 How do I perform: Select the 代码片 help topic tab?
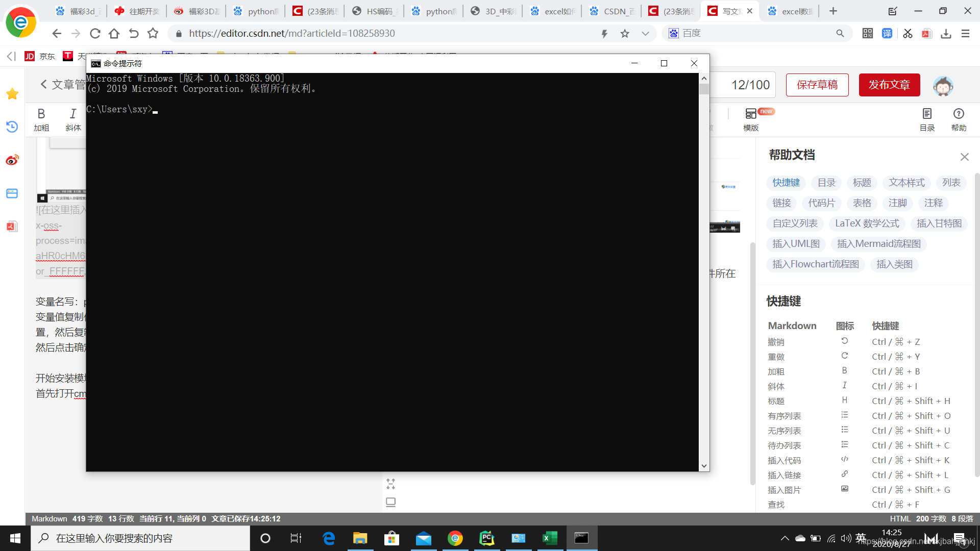[821, 203]
